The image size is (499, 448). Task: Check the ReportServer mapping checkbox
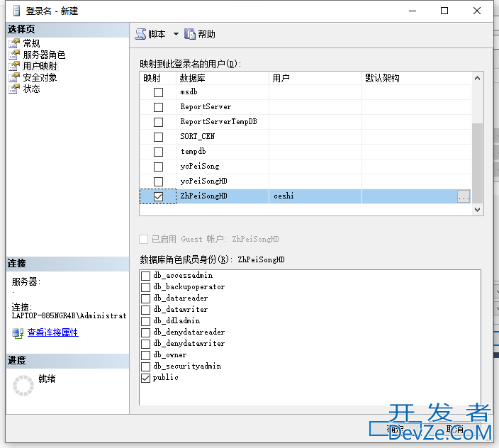coord(158,107)
